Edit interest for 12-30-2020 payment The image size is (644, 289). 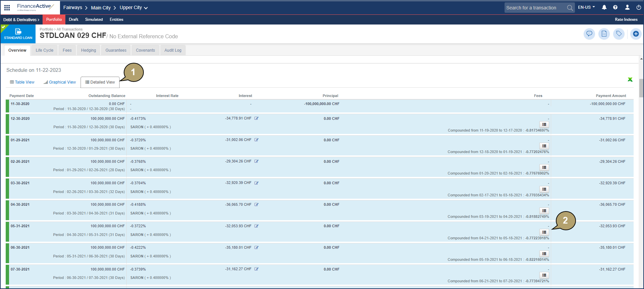[256, 118]
